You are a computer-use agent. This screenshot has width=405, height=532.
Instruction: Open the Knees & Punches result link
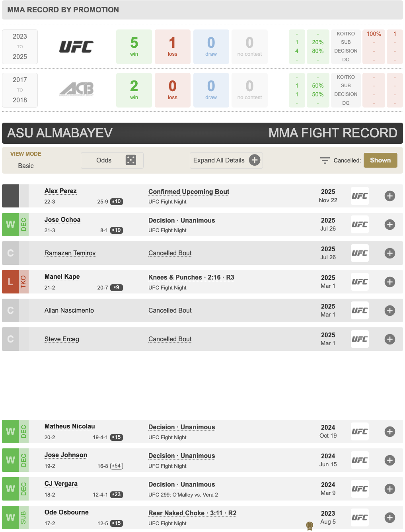(191, 277)
